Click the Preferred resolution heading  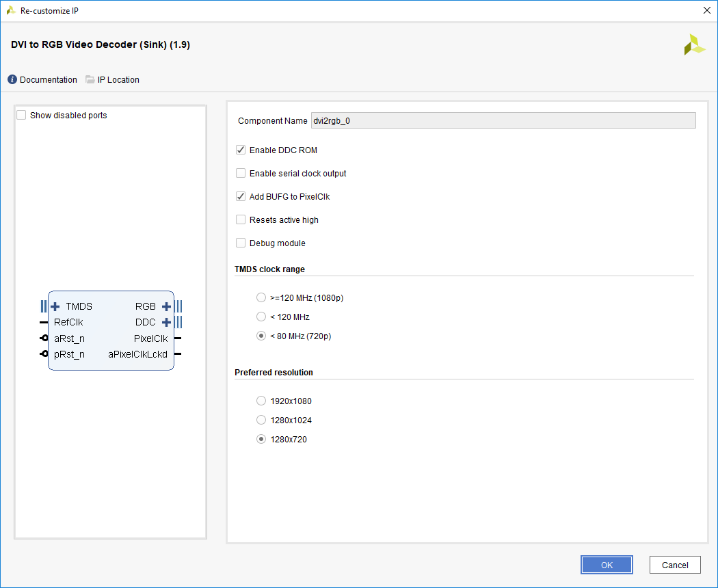click(x=274, y=373)
